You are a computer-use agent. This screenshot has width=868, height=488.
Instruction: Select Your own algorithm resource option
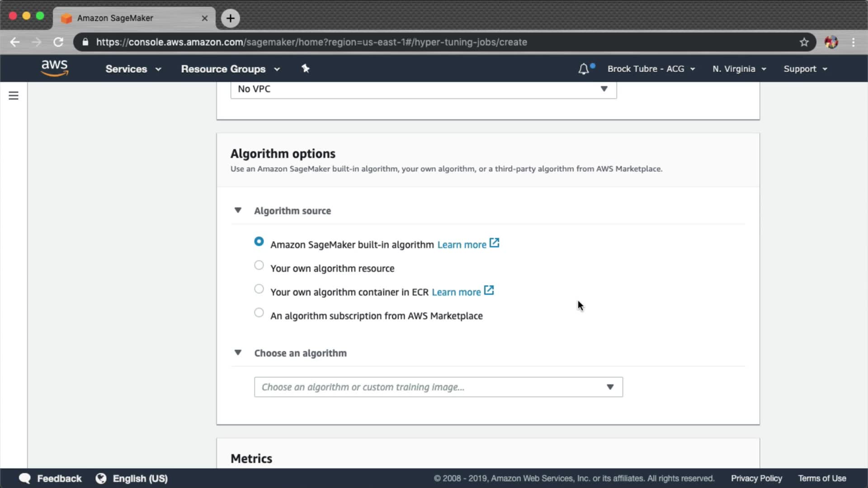[259, 266]
